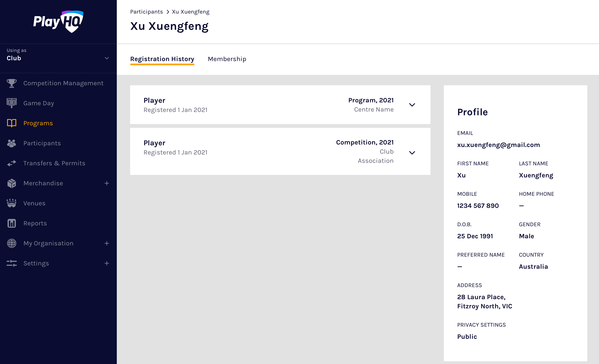This screenshot has width=599, height=364.
Task: Click the Competition Management trophy icon
Action: click(11, 83)
